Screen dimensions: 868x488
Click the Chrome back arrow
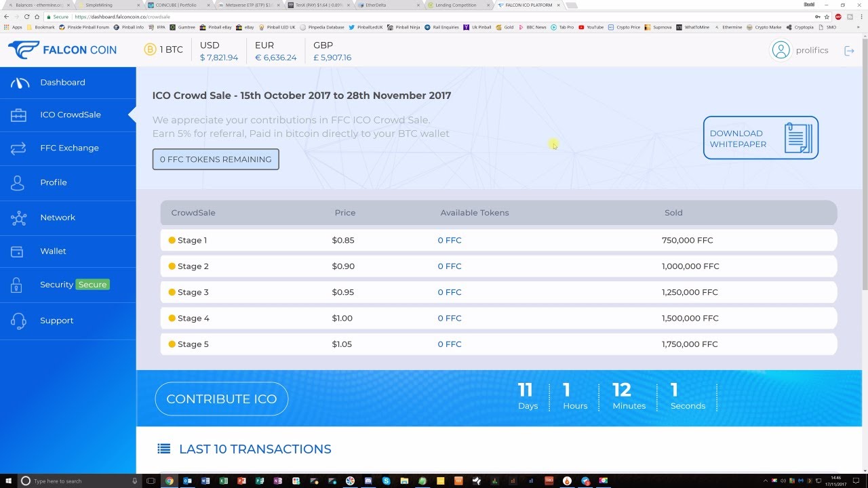pos(7,16)
